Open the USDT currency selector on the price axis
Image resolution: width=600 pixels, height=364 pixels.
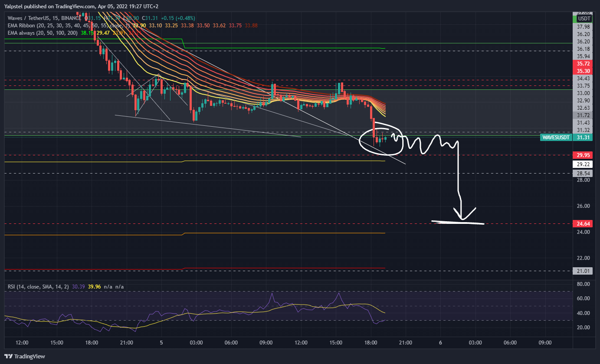[x=585, y=19]
